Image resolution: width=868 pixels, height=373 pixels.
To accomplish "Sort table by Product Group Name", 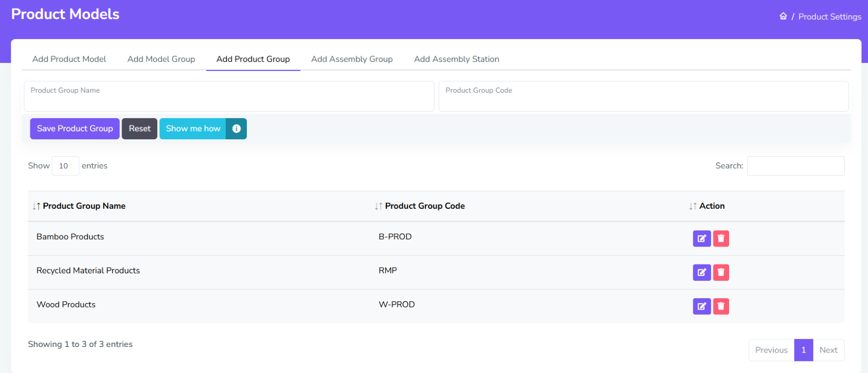I will coord(84,206).
